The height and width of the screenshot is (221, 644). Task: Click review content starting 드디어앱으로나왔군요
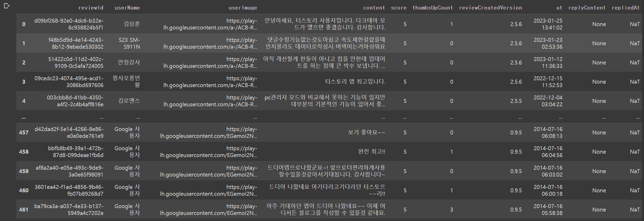326,171
